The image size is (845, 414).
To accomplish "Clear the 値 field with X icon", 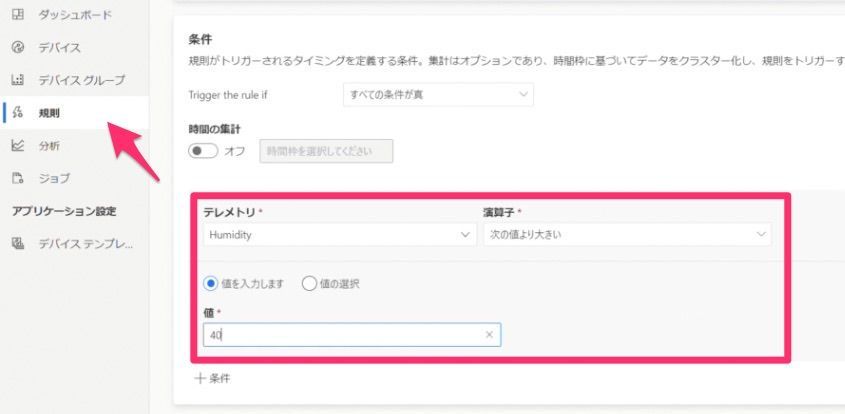I will pos(489,335).
